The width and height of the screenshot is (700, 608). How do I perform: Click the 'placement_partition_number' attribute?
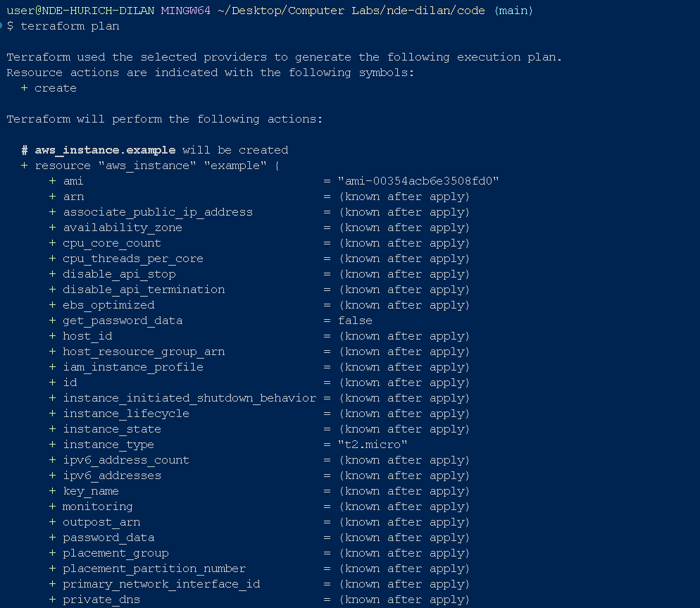click(154, 569)
